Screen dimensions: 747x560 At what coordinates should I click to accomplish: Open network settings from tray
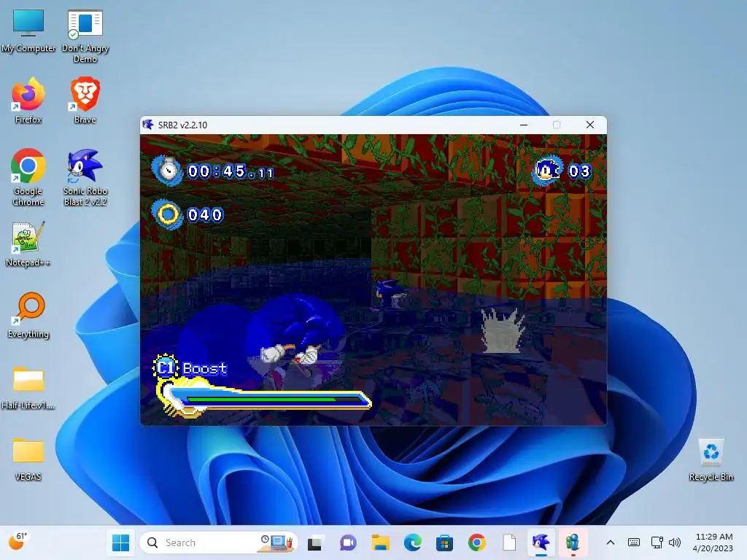click(657, 542)
